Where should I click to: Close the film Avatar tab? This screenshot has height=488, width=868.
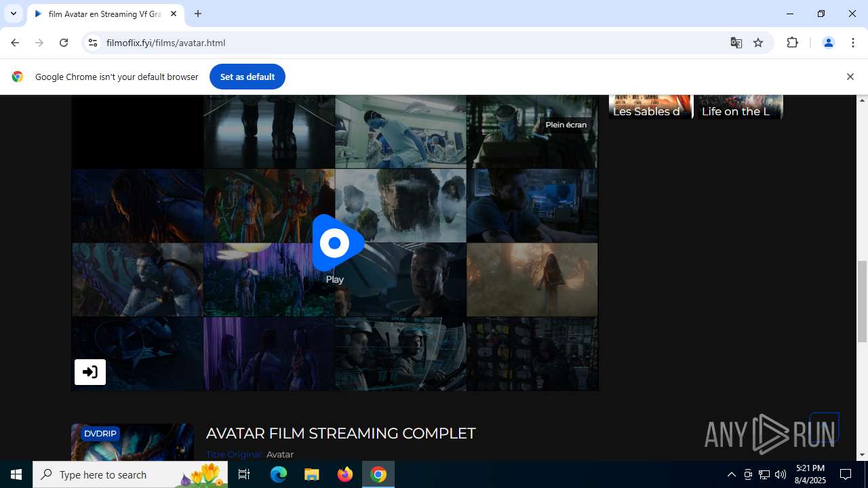pyautogui.click(x=173, y=14)
